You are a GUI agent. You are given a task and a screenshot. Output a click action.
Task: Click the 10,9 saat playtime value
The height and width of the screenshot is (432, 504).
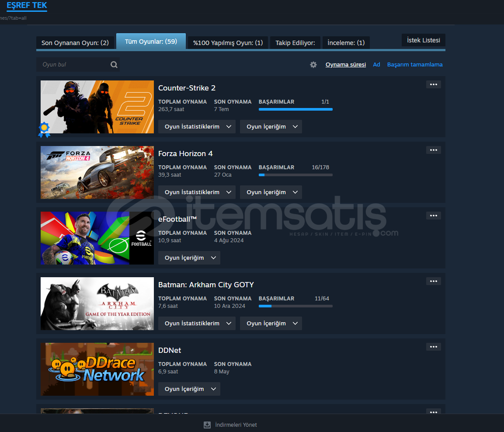(x=170, y=240)
